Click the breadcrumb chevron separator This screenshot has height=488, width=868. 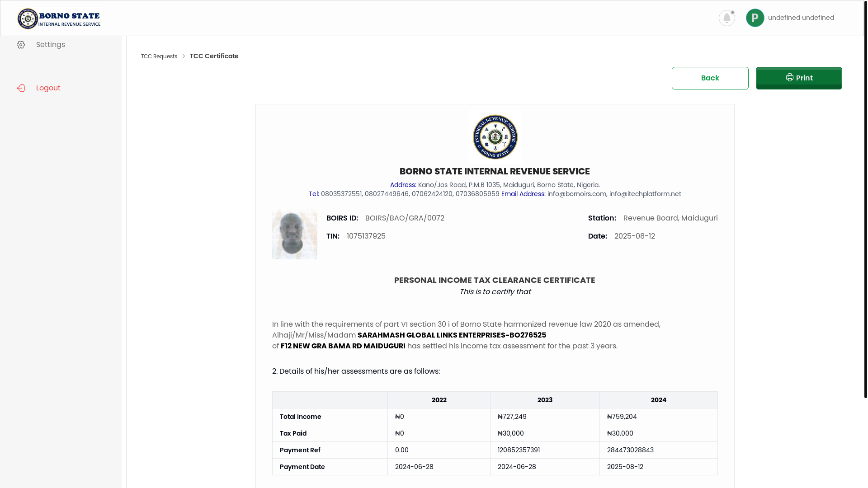pyautogui.click(x=184, y=56)
